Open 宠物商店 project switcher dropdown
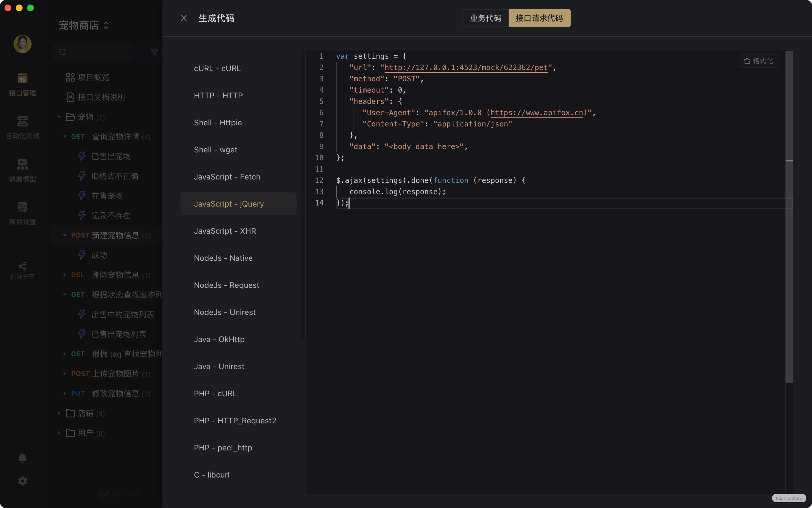The height and width of the screenshot is (508, 812). point(84,25)
